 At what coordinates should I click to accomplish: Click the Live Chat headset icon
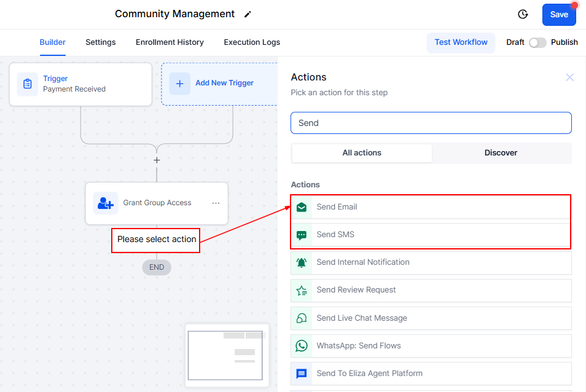coord(302,318)
